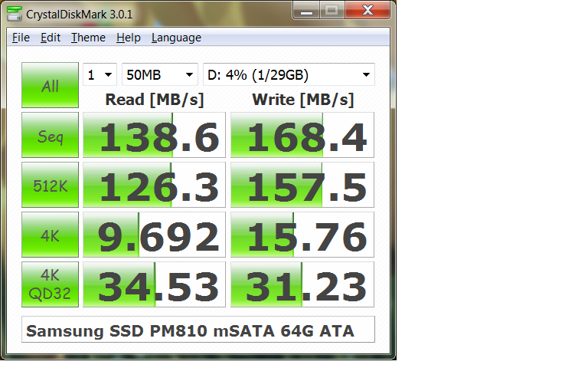Image resolution: width=588 pixels, height=368 pixels.
Task: Start the 4K QD32 benchmark test
Action: pyautogui.click(x=50, y=284)
